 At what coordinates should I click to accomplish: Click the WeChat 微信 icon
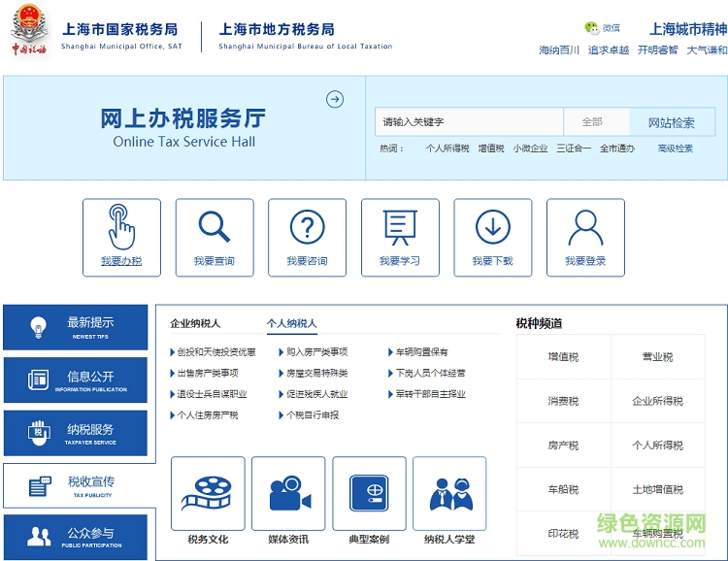tap(592, 28)
